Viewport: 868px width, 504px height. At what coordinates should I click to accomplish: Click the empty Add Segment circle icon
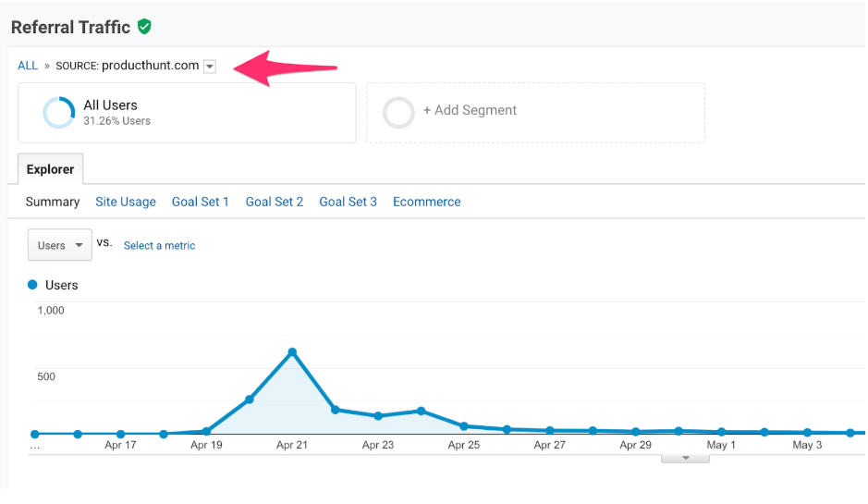[x=398, y=113]
